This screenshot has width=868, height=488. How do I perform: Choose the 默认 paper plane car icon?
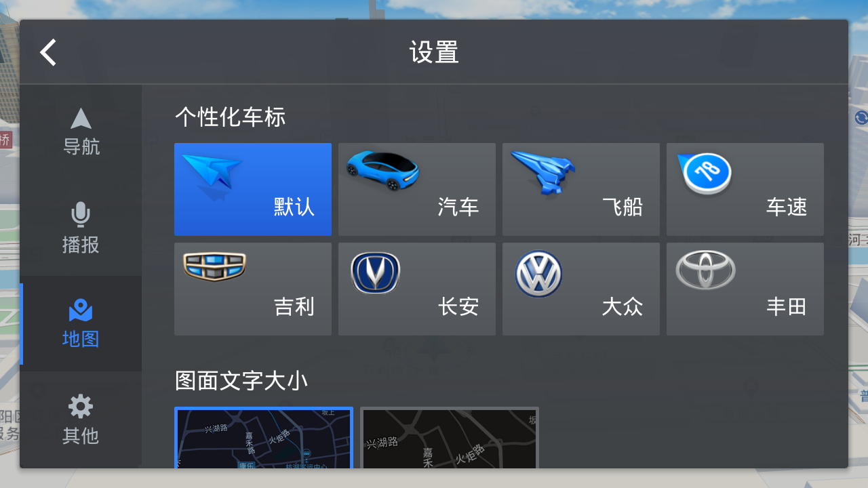pos(253,189)
